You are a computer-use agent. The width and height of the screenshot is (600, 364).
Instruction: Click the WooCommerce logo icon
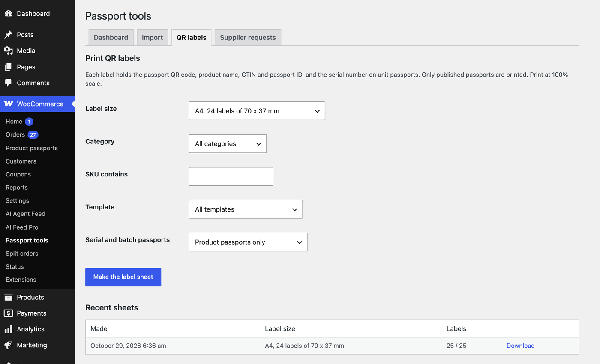[x=8, y=104]
